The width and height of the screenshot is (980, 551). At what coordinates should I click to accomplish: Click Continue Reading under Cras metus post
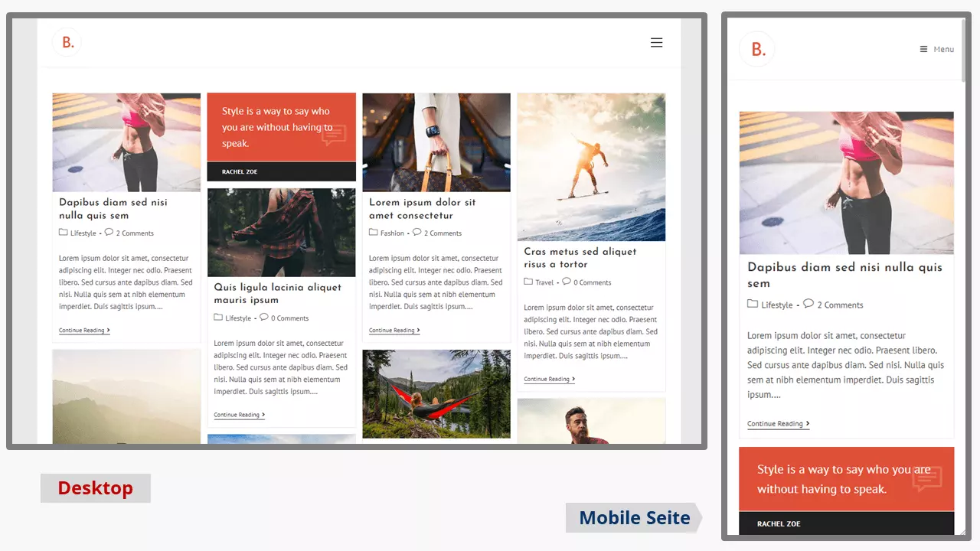point(549,380)
